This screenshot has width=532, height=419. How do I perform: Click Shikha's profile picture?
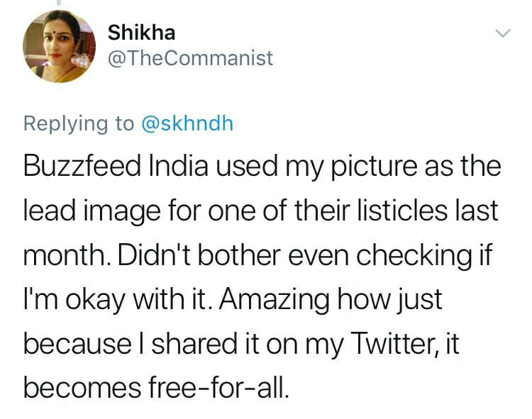(59, 47)
